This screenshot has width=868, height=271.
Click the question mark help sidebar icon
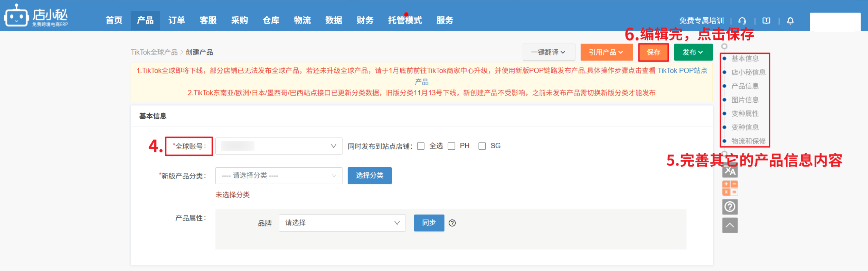pyautogui.click(x=730, y=207)
